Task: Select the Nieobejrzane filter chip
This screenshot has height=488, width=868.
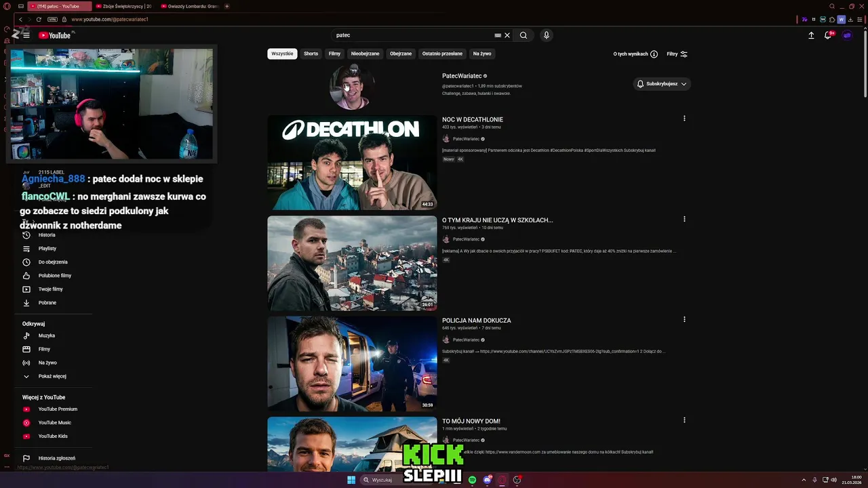Action: click(x=365, y=54)
